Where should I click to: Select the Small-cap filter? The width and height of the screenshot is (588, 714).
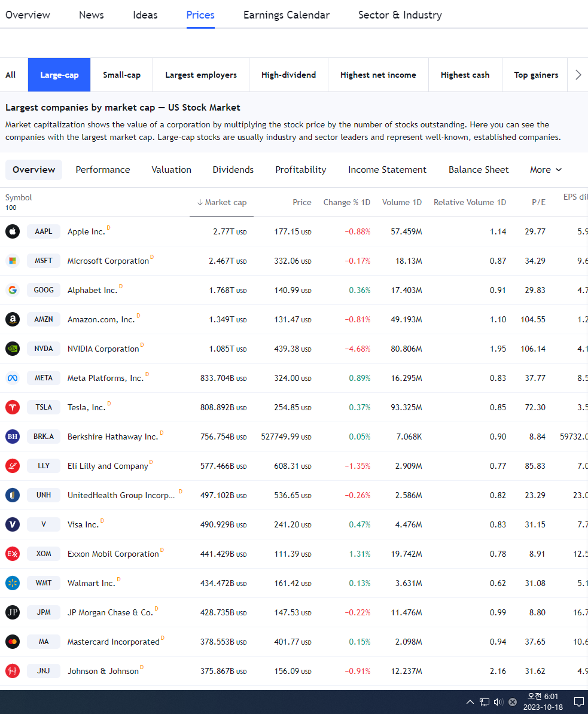121,75
